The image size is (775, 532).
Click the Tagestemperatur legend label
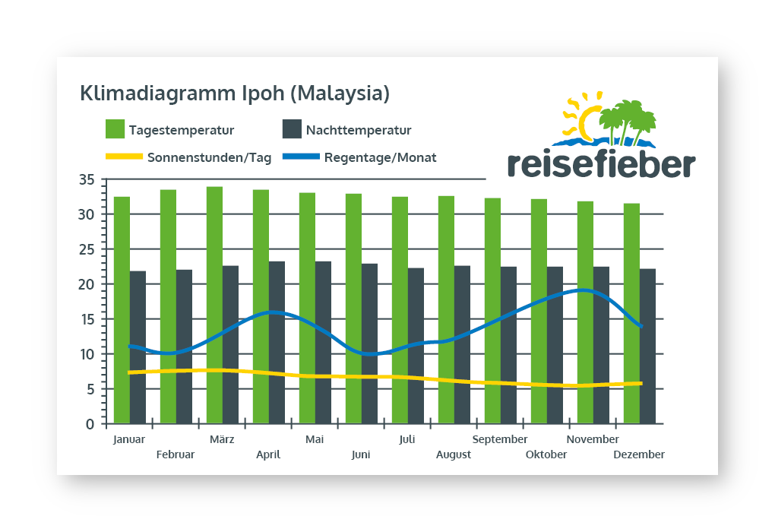[182, 130]
